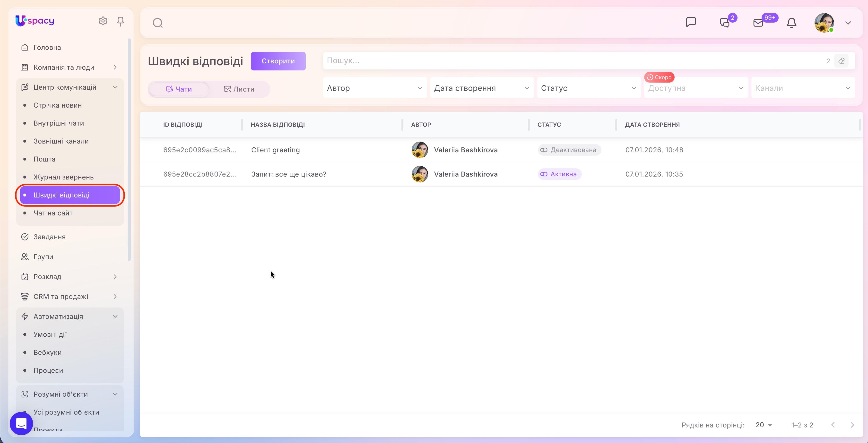
Task: Clear filters with the eraser icon
Action: tap(841, 61)
